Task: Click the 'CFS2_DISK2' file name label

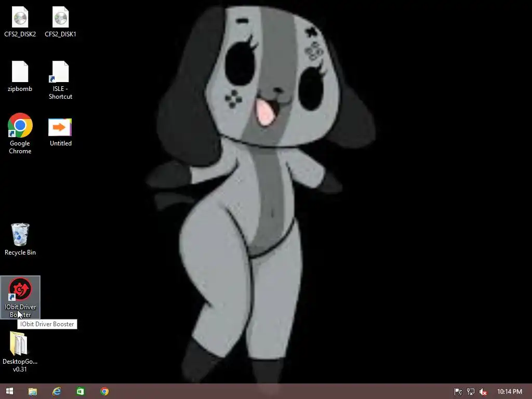Action: pos(20,34)
